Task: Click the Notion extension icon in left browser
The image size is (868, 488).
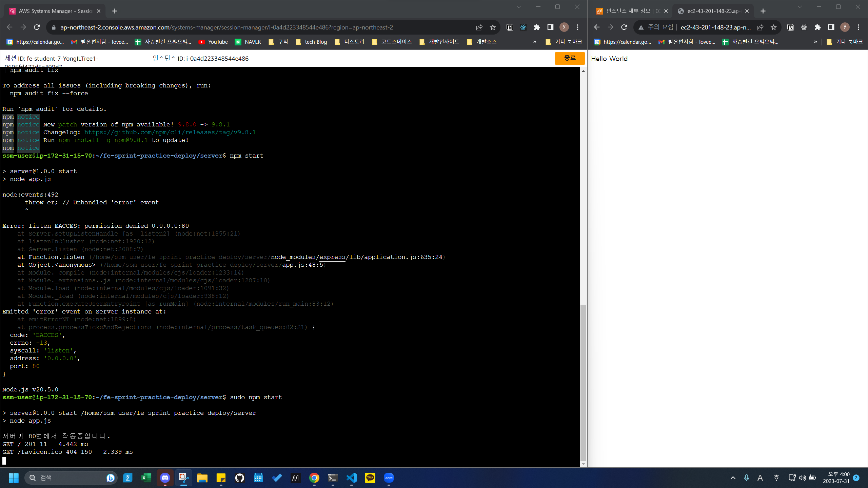Action: point(510,27)
